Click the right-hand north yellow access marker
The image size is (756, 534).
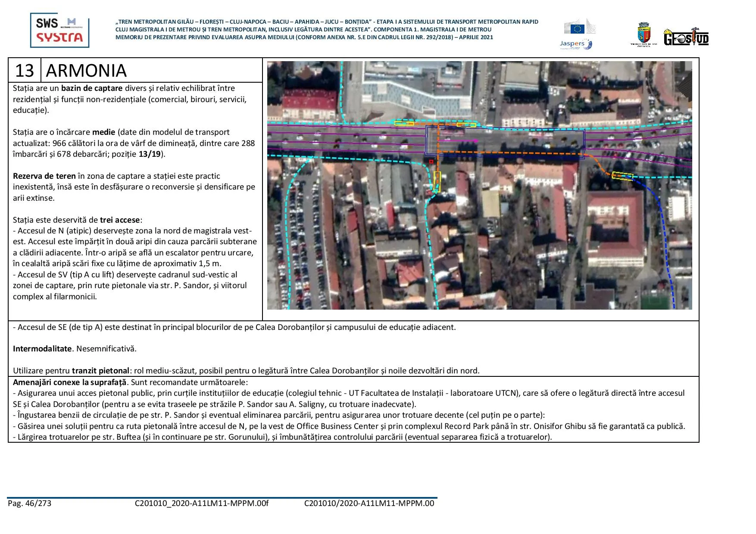coord(466,125)
